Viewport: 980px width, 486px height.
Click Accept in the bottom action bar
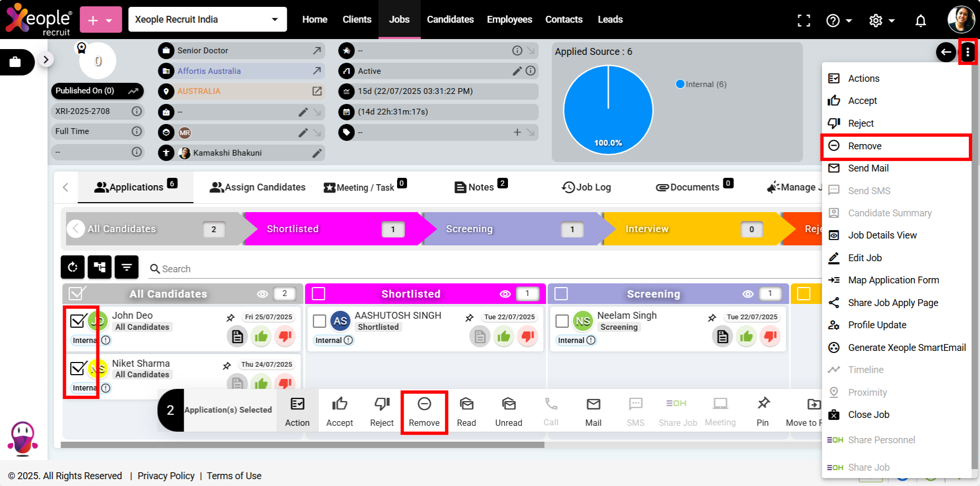[x=340, y=412]
